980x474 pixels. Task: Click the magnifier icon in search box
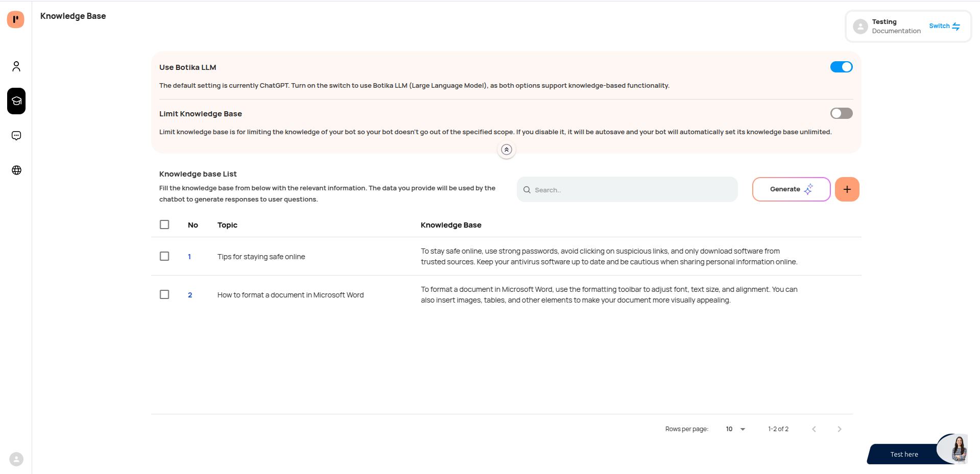pyautogui.click(x=527, y=190)
